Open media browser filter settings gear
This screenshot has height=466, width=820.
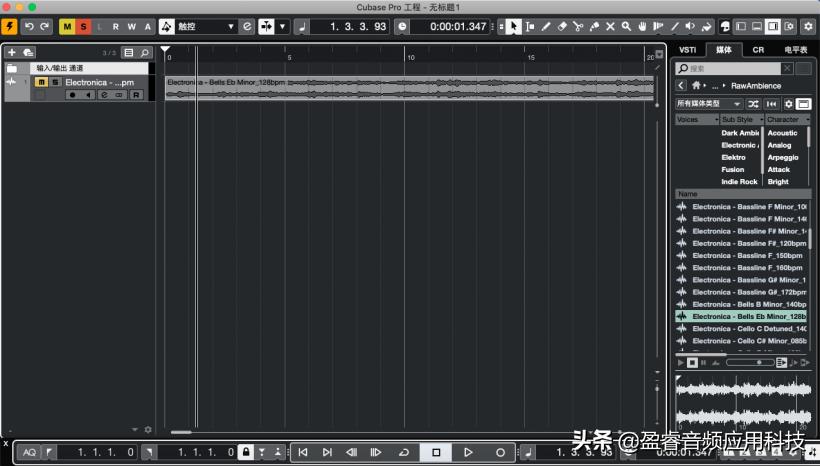788,104
